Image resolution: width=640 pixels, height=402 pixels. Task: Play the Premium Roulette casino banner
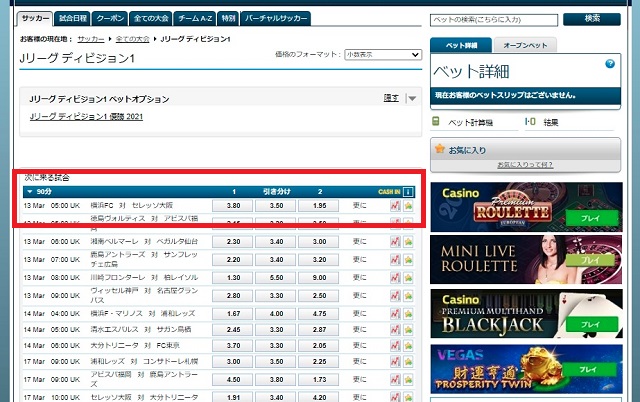coord(588,216)
